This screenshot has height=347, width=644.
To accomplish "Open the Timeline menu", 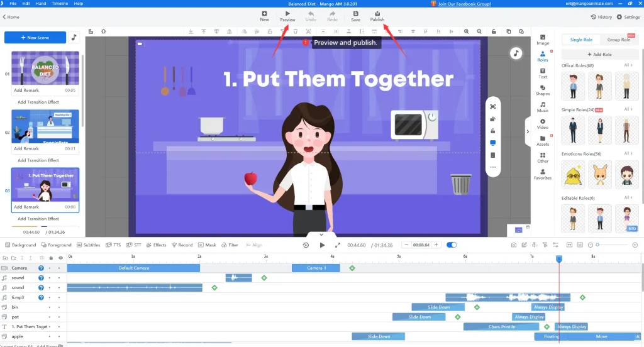I will (60, 4).
